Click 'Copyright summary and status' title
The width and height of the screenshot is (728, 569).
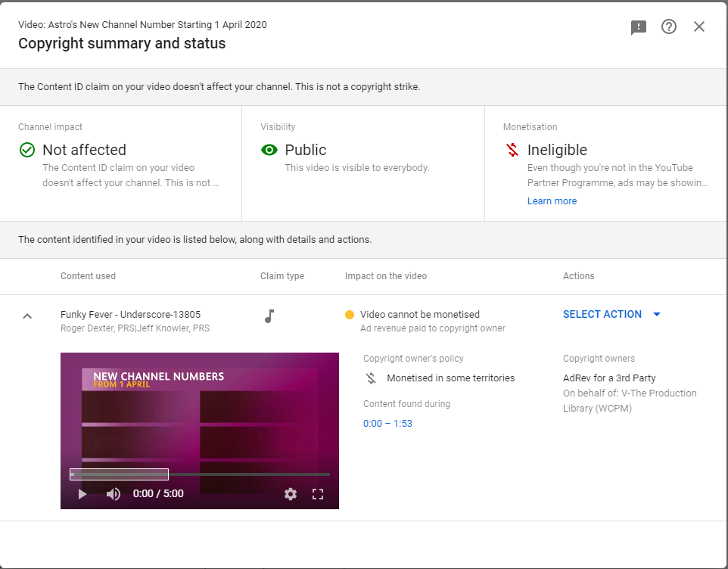(122, 43)
